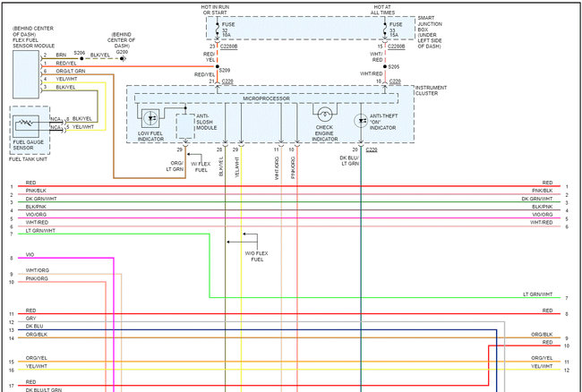Click the Fuse 32 fuse symbol

[x=218, y=29]
